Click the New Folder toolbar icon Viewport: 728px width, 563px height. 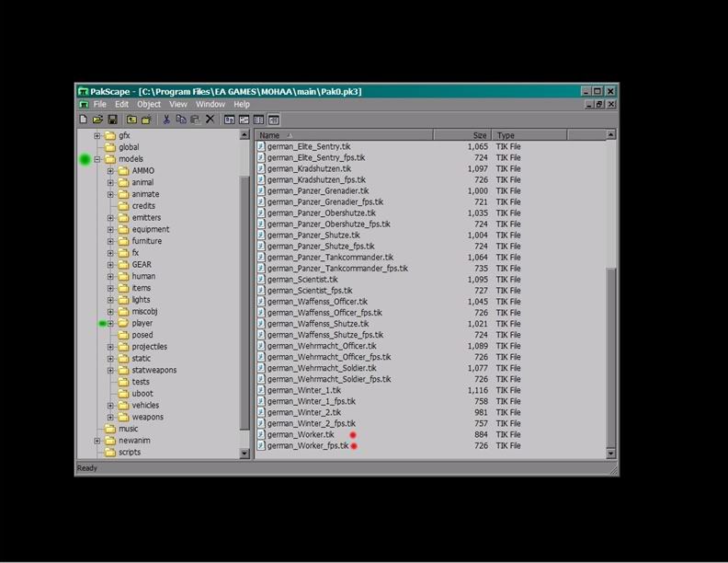pyautogui.click(x=147, y=120)
